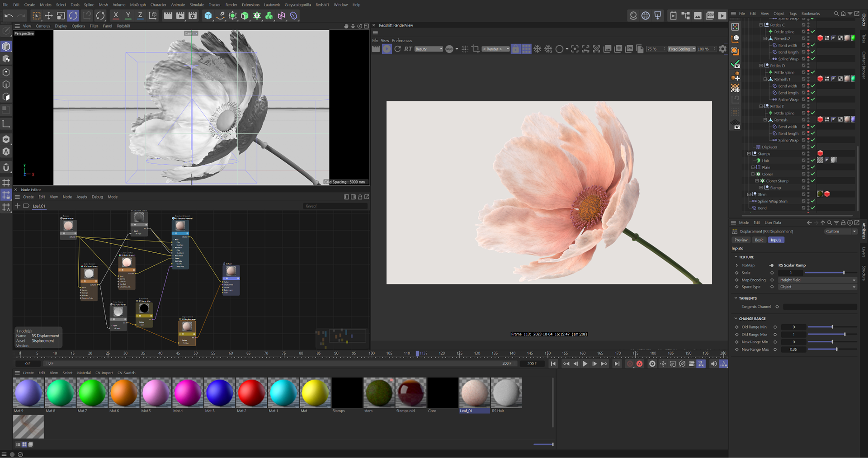Click timeline play forward button
This screenshot has width=868, height=458.
tap(585, 364)
